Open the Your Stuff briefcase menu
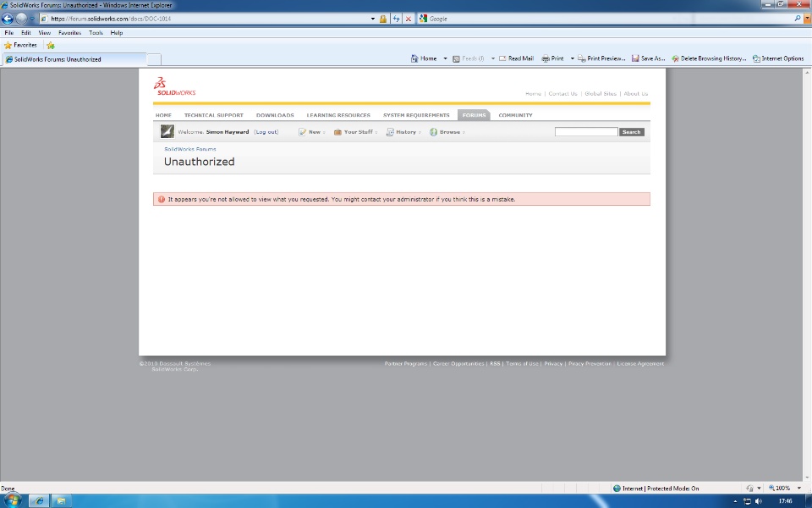The width and height of the screenshot is (812, 508). pos(355,132)
